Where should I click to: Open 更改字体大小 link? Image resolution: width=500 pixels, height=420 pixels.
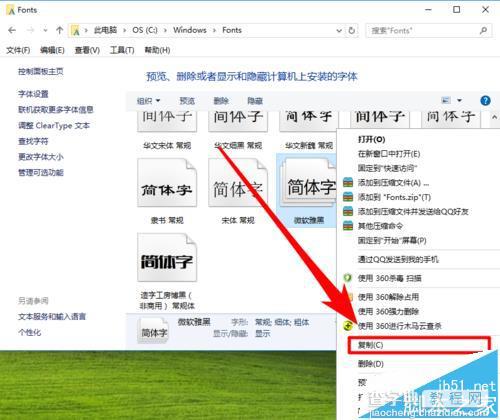point(41,157)
